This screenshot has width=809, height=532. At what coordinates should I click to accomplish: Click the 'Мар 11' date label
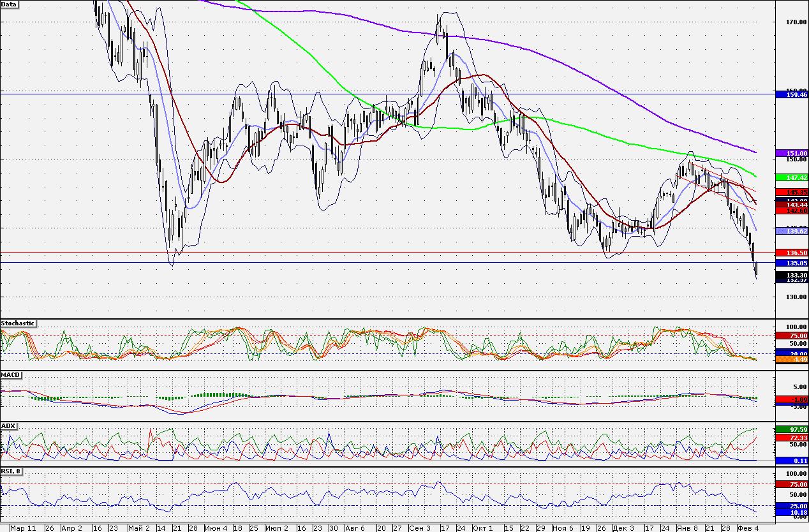click(x=24, y=528)
